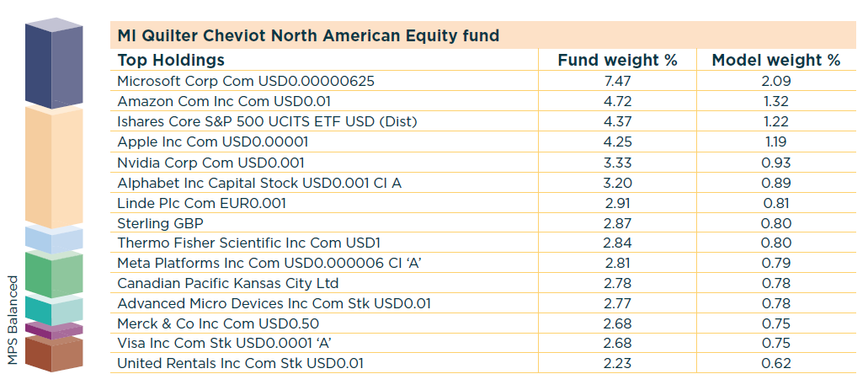Click the Visa Inc fund weight value
This screenshot has height=390, width=868.
tap(617, 343)
